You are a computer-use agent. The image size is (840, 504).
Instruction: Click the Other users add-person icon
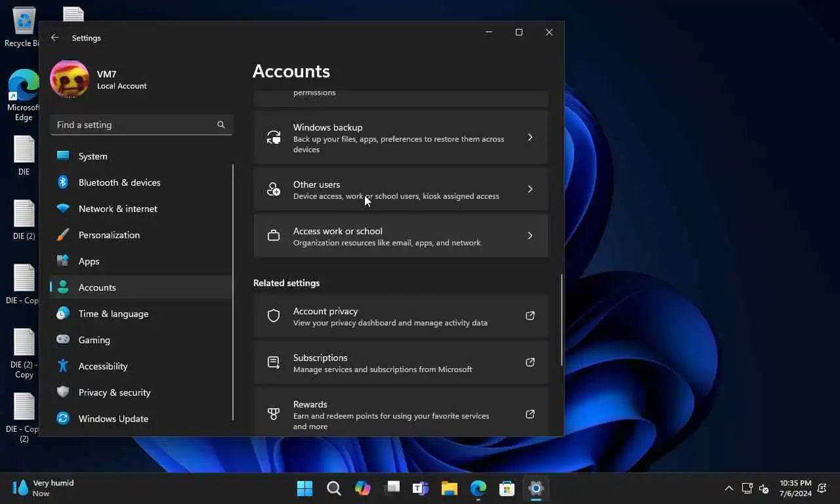pyautogui.click(x=274, y=189)
